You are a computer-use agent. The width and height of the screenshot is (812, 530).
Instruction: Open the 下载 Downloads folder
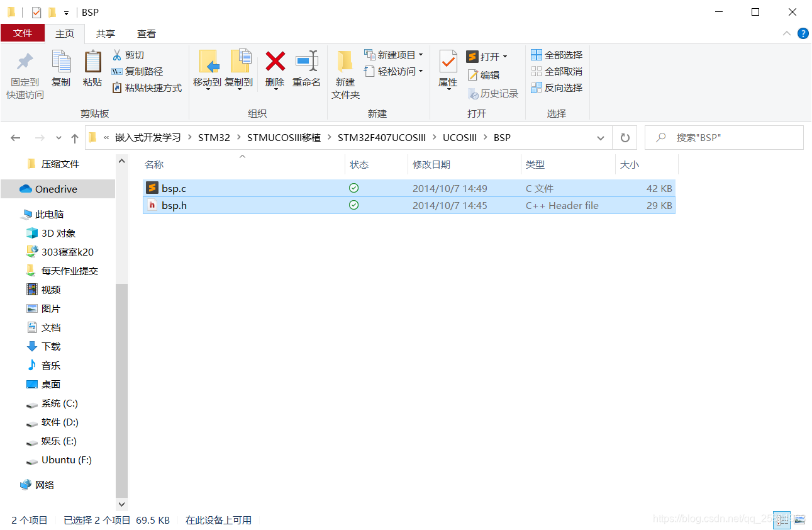click(51, 346)
